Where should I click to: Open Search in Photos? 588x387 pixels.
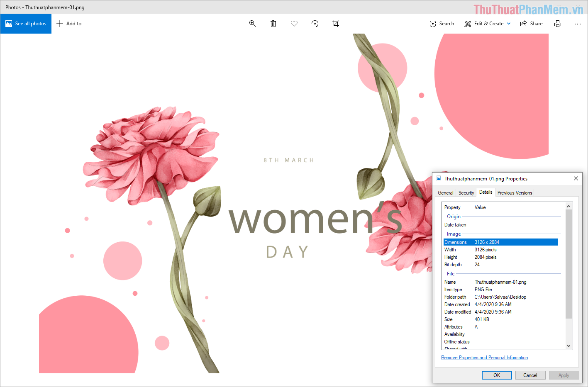point(442,24)
